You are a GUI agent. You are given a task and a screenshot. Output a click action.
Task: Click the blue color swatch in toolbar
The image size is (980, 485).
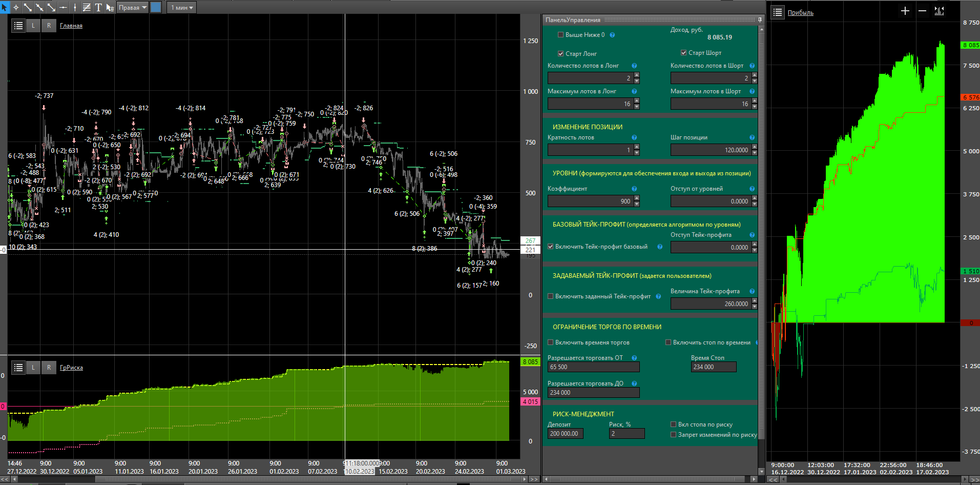156,7
